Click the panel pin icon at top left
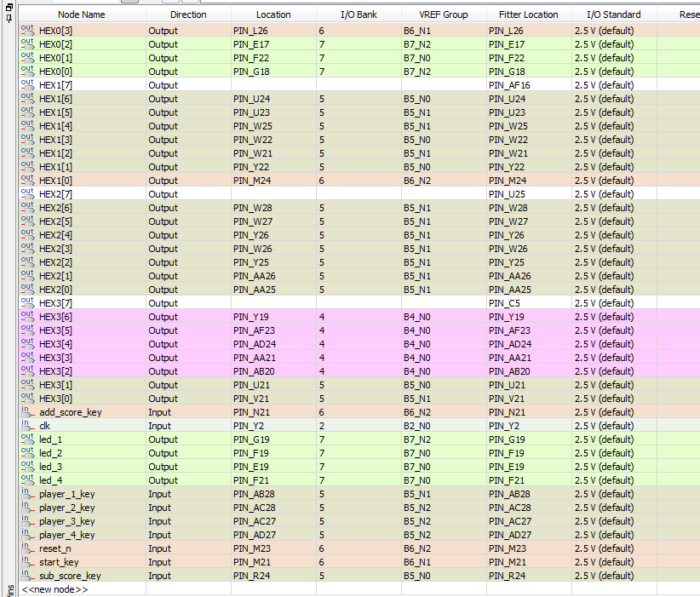700x597 pixels. (9, 18)
